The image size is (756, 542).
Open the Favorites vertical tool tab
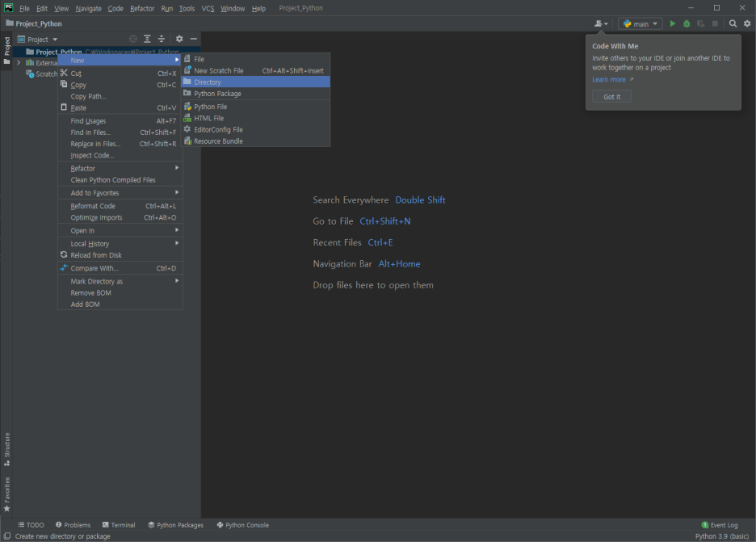[6, 494]
